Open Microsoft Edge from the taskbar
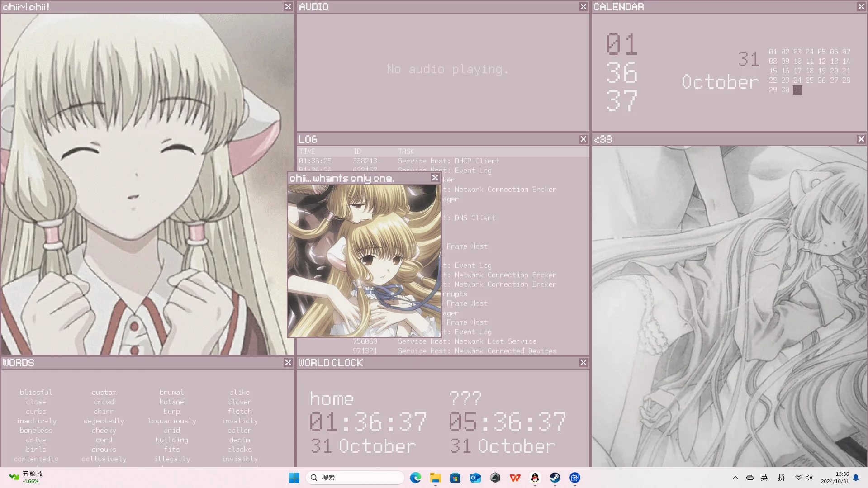Image resolution: width=868 pixels, height=488 pixels. tap(415, 478)
